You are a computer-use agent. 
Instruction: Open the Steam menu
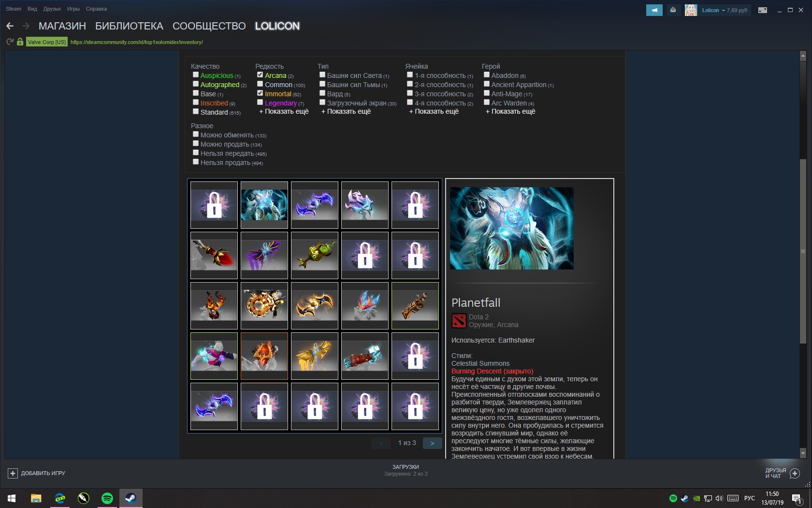[x=14, y=9]
